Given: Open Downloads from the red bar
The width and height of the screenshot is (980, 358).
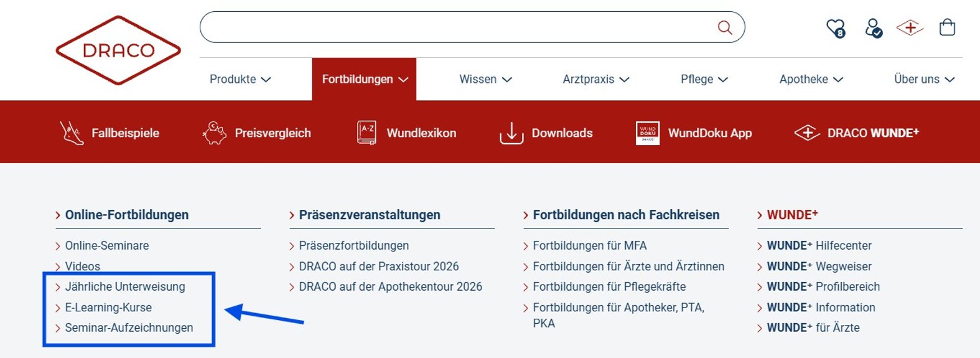Looking at the screenshot, I should tap(562, 133).
